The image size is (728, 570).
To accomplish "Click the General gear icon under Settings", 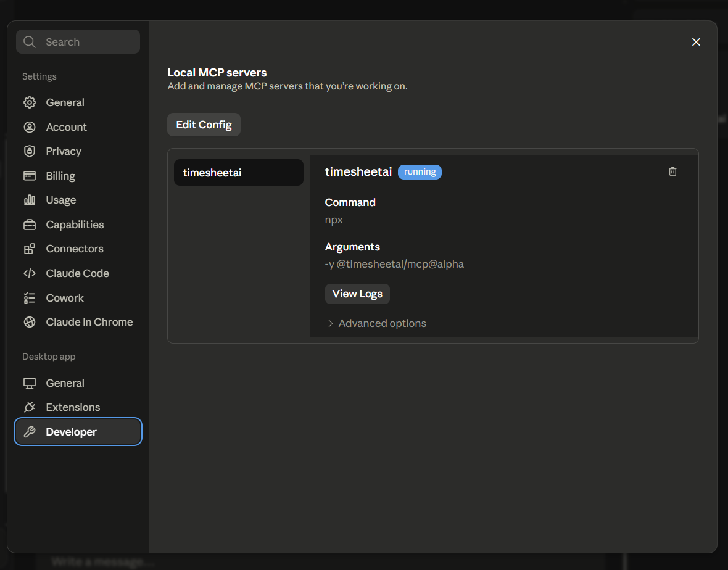I will click(x=30, y=102).
